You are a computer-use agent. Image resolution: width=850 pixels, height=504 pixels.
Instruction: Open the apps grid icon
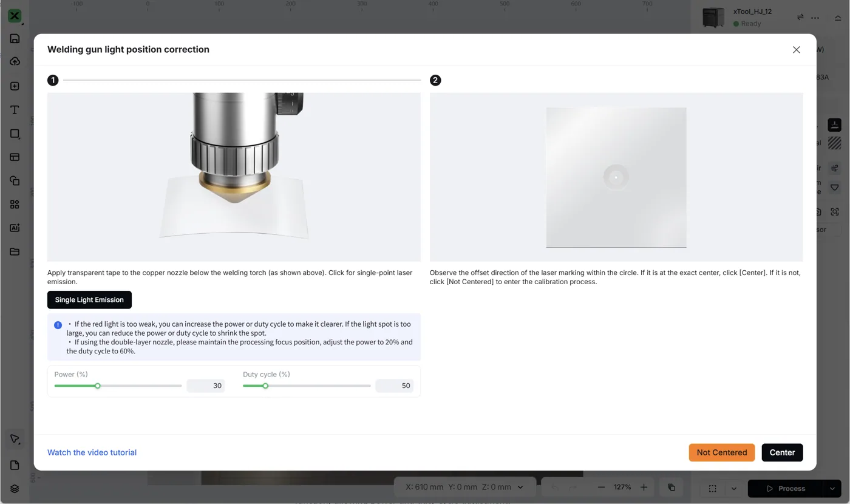[x=15, y=205]
